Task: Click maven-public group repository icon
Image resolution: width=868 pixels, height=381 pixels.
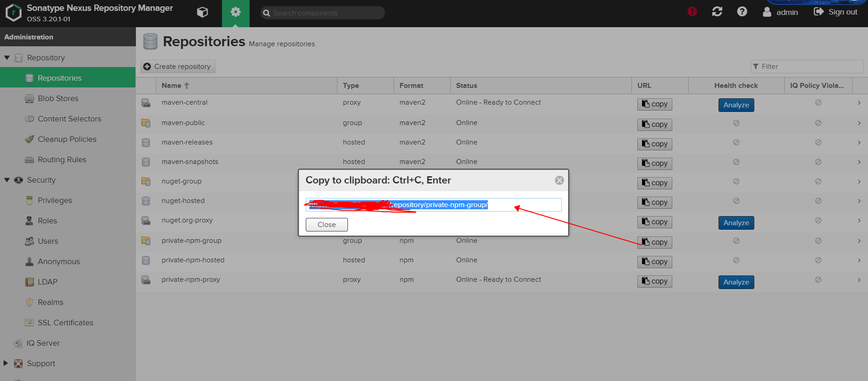Action: pyautogui.click(x=146, y=123)
